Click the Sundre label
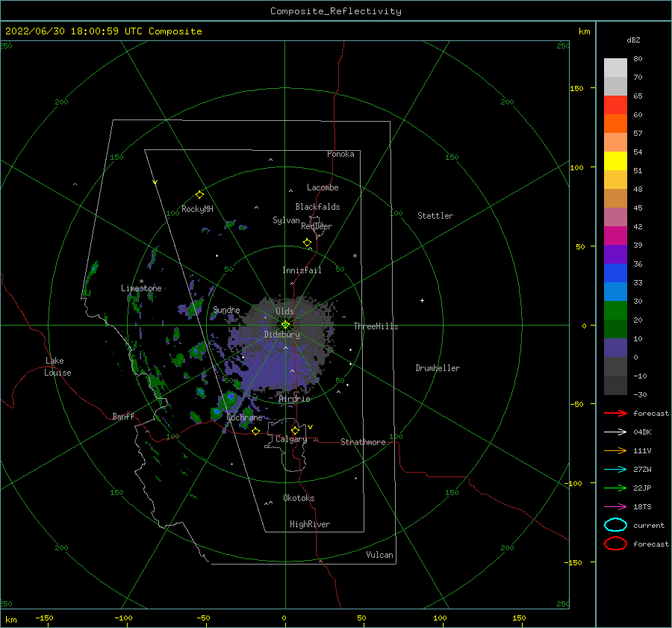This screenshot has height=628, width=672. pyautogui.click(x=226, y=310)
